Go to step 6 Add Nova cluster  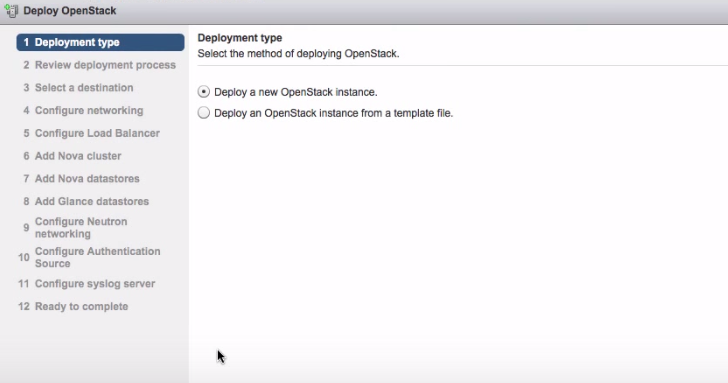click(72, 156)
